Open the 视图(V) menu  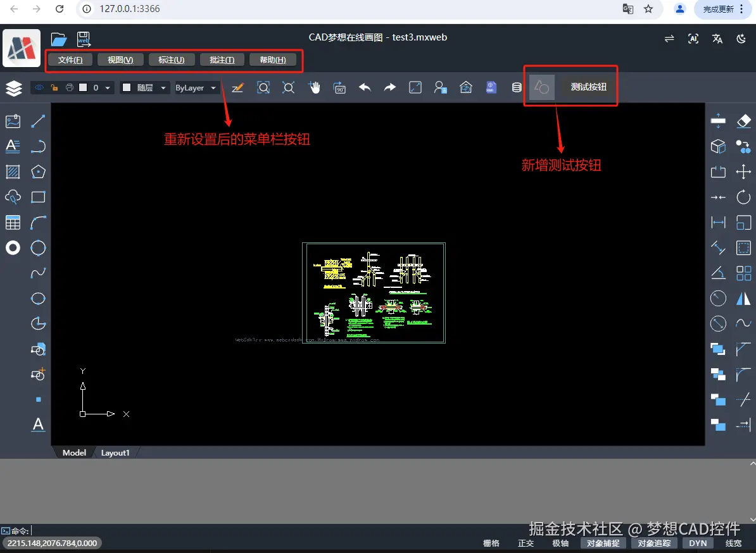pos(120,59)
